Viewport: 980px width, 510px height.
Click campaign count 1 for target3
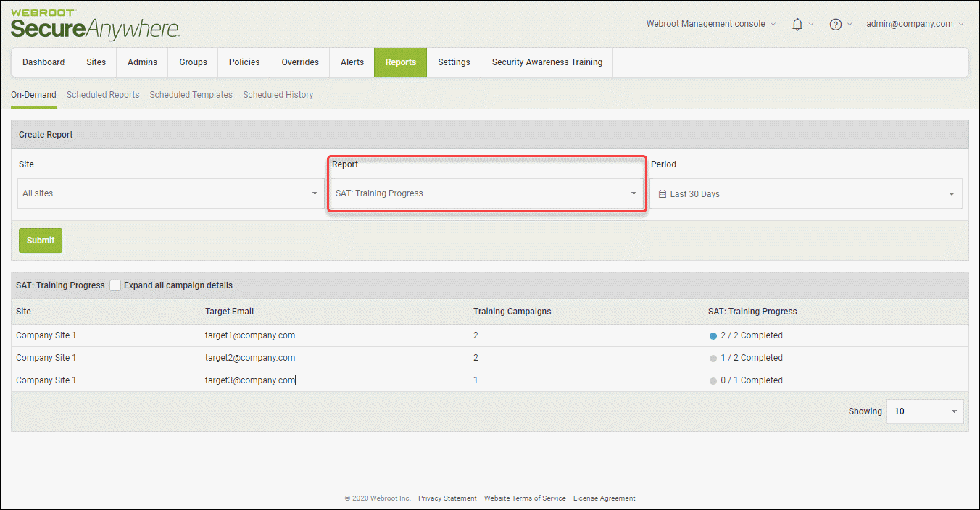[476, 380]
